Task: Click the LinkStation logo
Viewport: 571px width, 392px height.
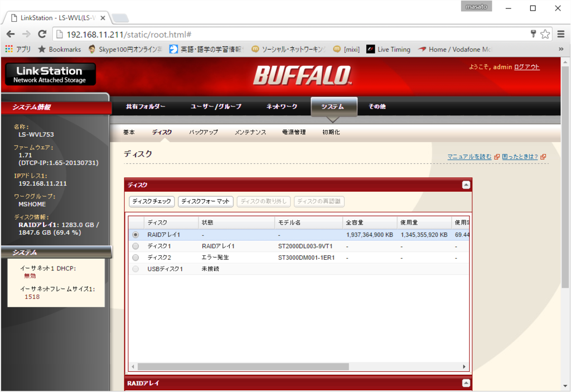Action: [x=50, y=74]
